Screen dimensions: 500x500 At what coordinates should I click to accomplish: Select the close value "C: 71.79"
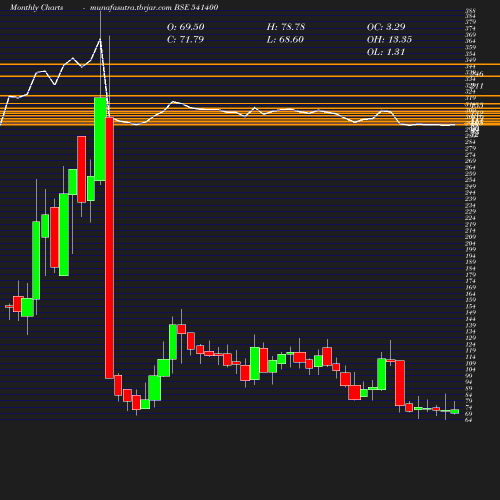[x=185, y=40]
